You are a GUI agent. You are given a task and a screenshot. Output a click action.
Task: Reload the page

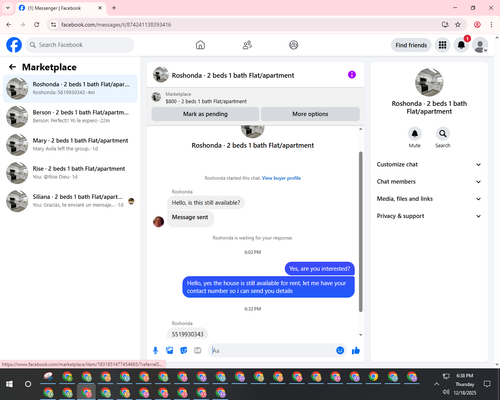(x=37, y=25)
